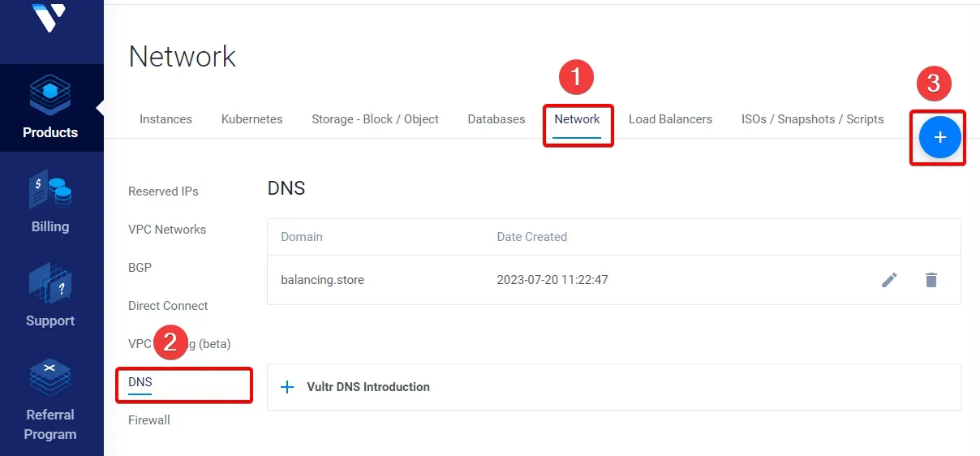Image resolution: width=980 pixels, height=456 pixels.
Task: Click the Domain column header
Action: (302, 237)
